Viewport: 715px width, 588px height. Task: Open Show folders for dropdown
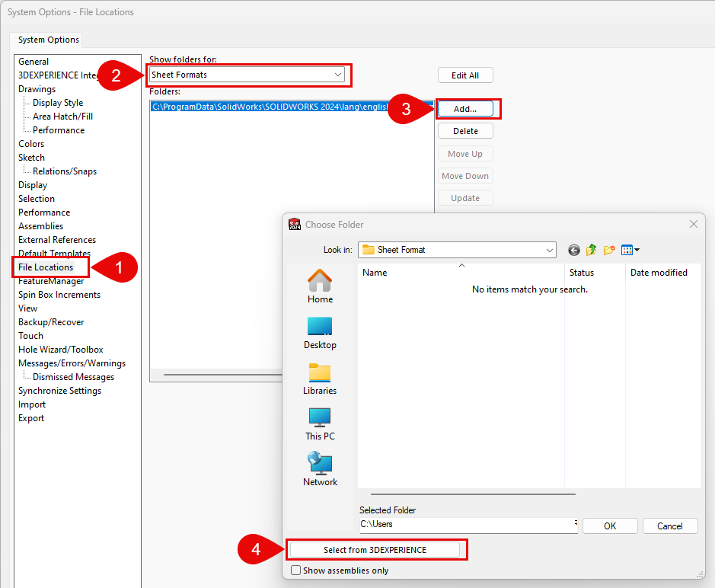pyautogui.click(x=247, y=75)
